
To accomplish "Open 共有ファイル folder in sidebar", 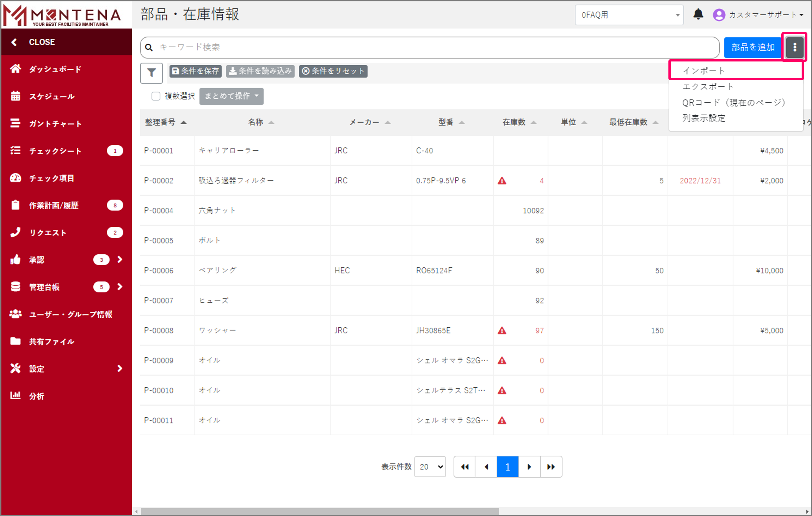I will click(51, 342).
